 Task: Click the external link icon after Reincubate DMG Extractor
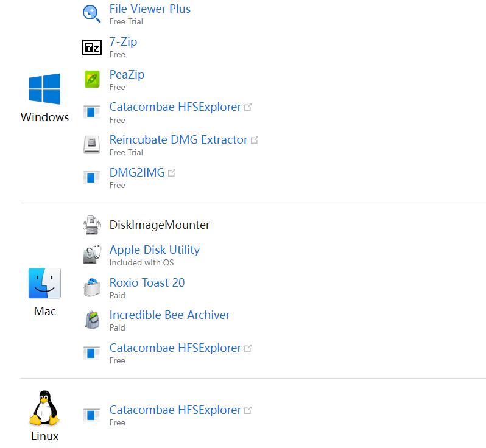(x=255, y=140)
